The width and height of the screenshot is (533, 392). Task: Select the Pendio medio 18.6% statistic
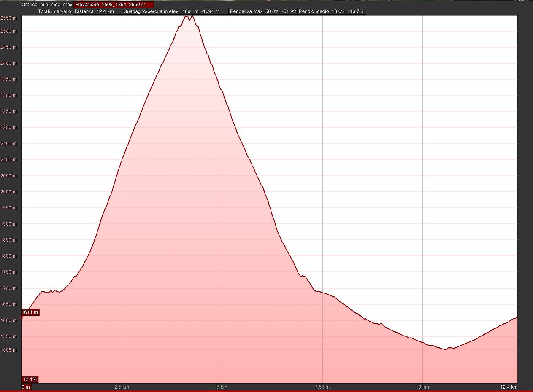331,11
